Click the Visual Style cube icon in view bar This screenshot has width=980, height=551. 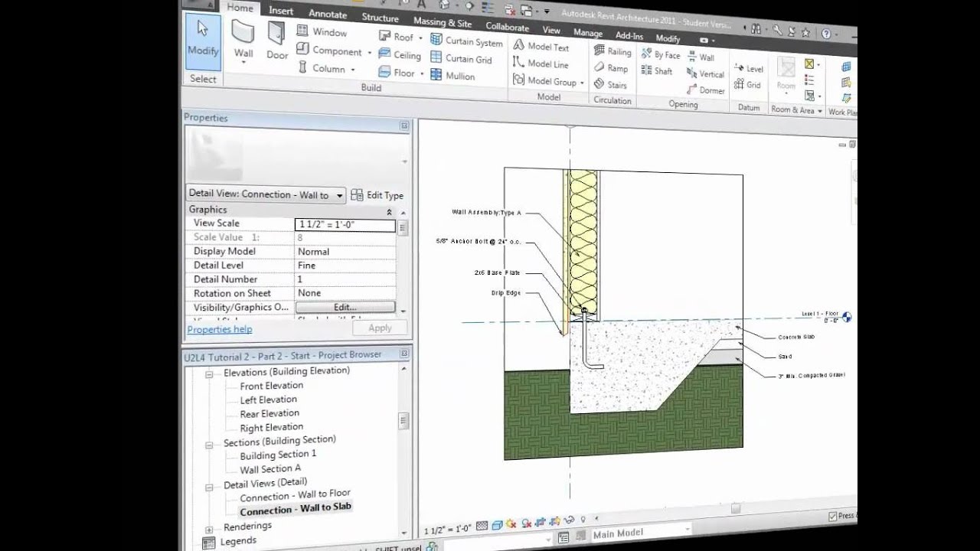497,525
